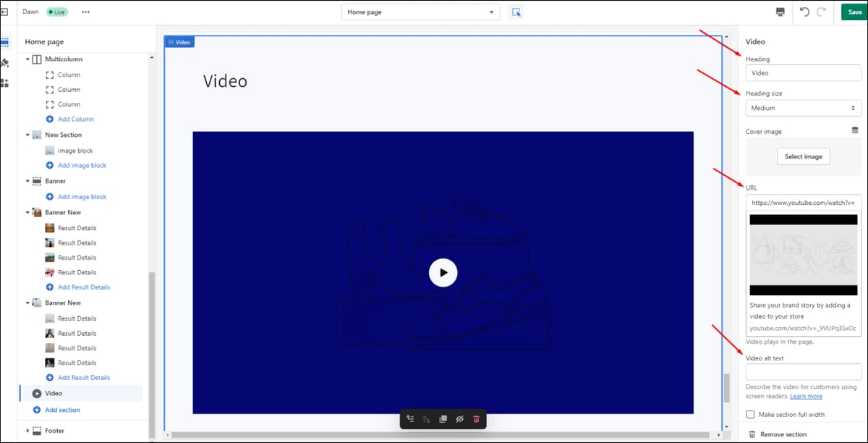Viewport: 868px width, 443px height.
Task: Collapse the Banner section tree
Action: (28, 181)
